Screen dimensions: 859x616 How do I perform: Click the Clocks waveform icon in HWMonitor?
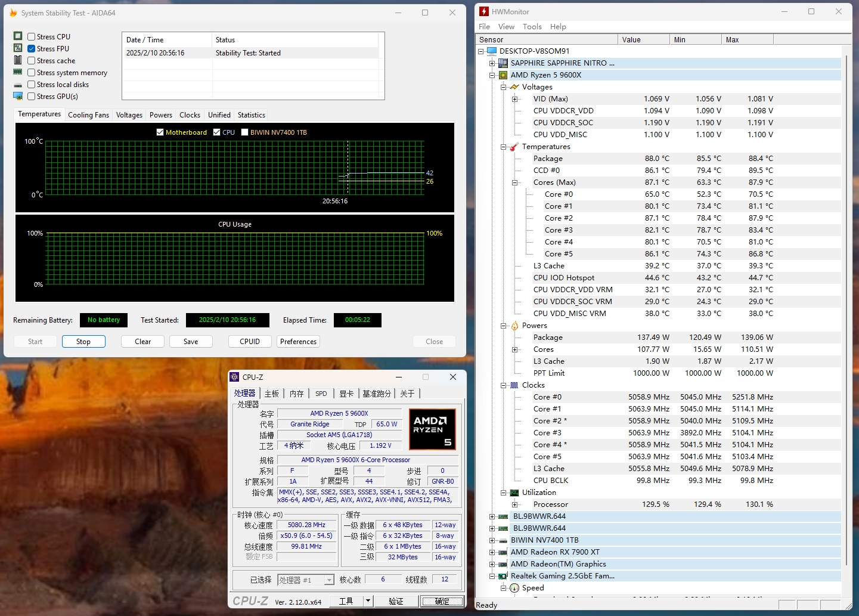[514, 385]
